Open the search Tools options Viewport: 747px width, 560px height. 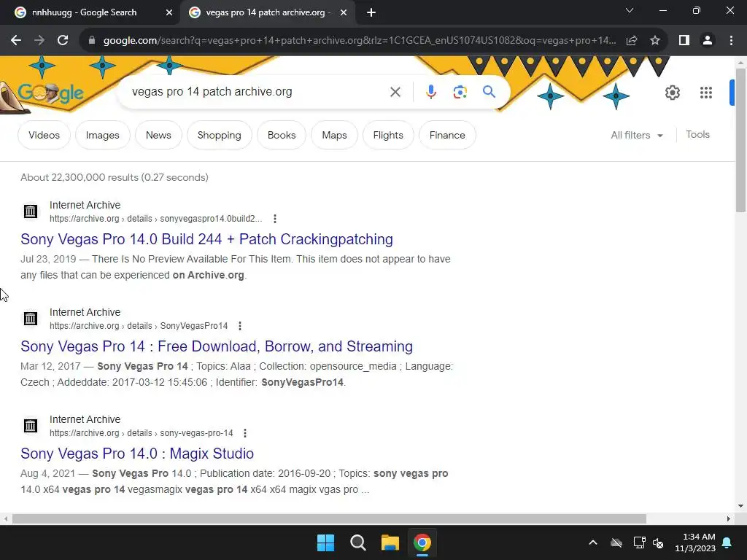[x=697, y=135]
